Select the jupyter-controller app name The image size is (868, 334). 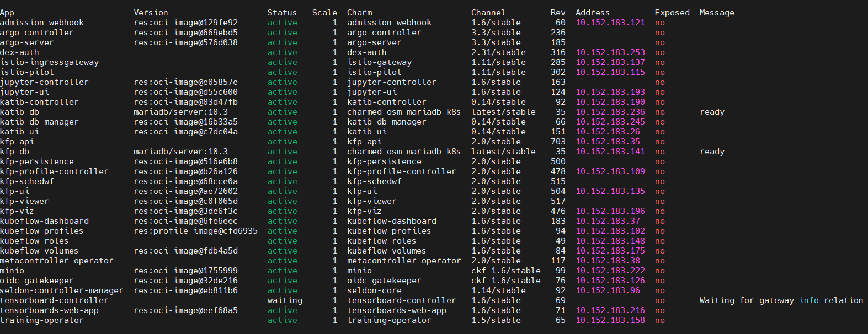click(44, 82)
